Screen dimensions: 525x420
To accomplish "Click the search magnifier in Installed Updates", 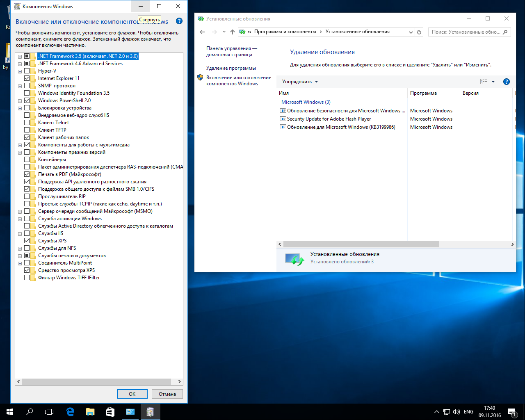I will click(x=505, y=32).
